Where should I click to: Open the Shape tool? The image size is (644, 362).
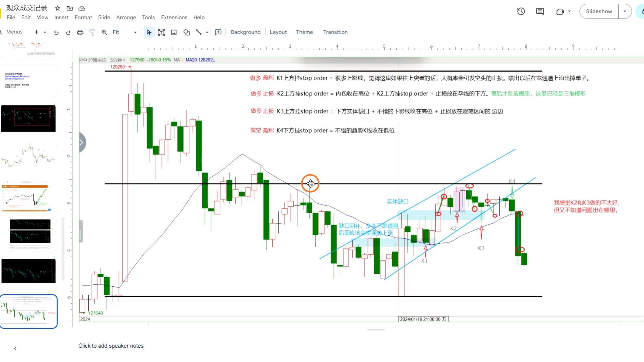coord(186,32)
